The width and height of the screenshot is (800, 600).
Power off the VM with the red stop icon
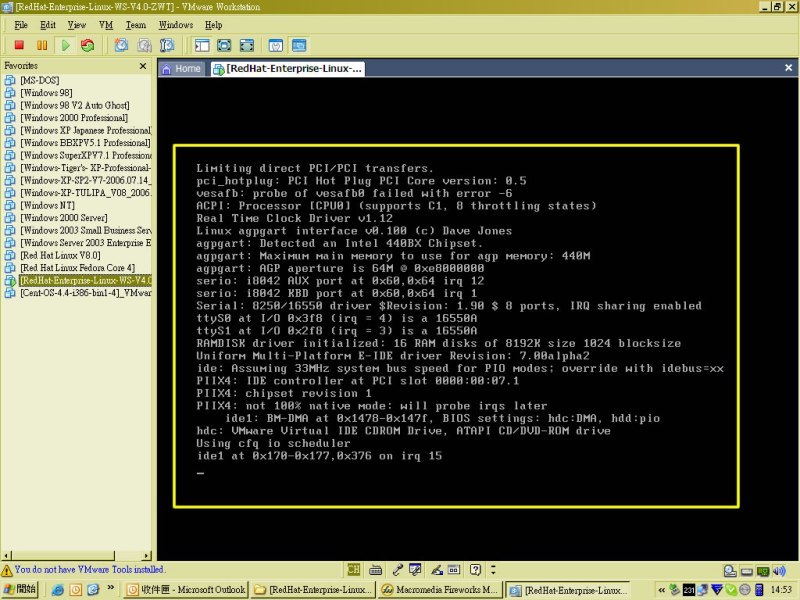[19, 45]
